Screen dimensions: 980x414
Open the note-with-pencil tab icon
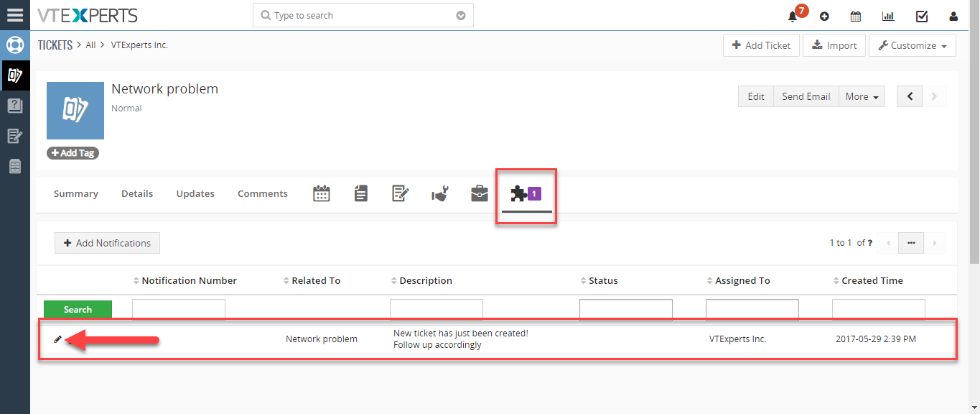pos(401,193)
